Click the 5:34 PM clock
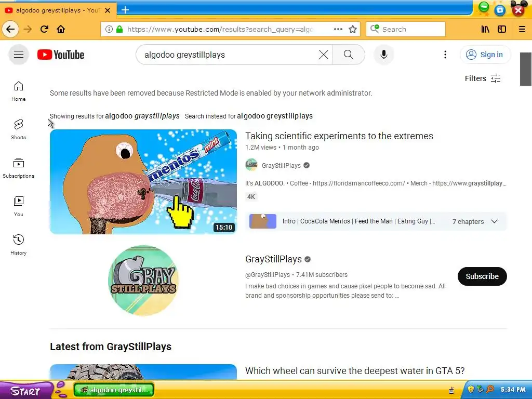This screenshot has width=532, height=399. coord(513,390)
